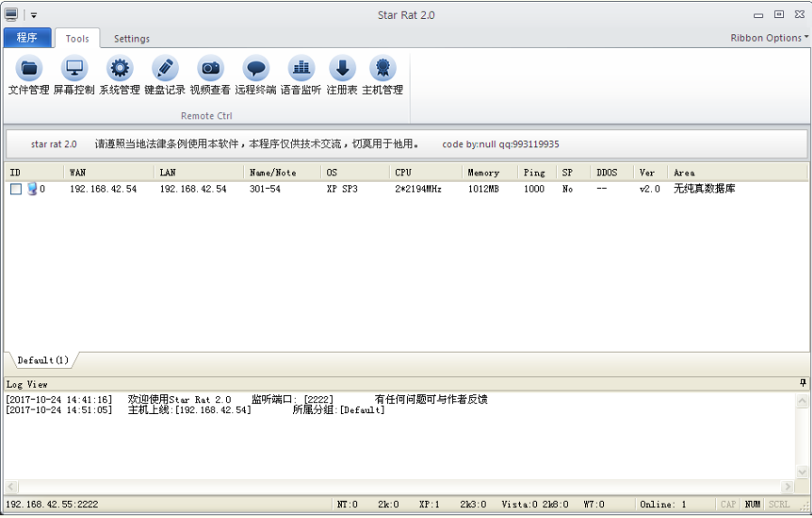812x518 pixels.
Task: Tick the checkbox for host 192.168.42.54
Action: [x=16, y=189]
